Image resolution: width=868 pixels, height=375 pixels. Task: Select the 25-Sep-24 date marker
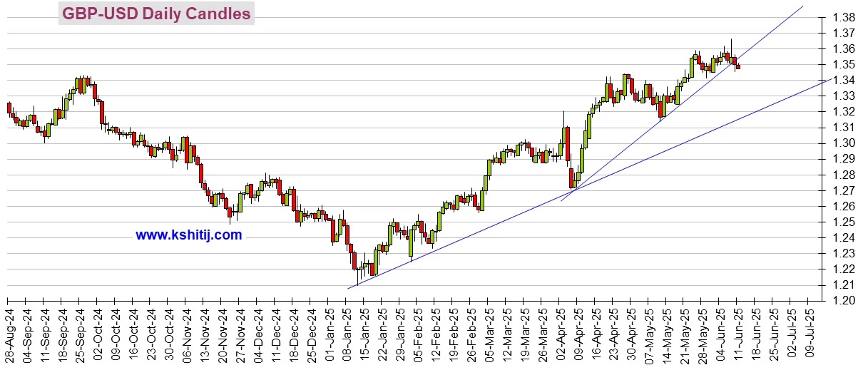[x=80, y=334]
